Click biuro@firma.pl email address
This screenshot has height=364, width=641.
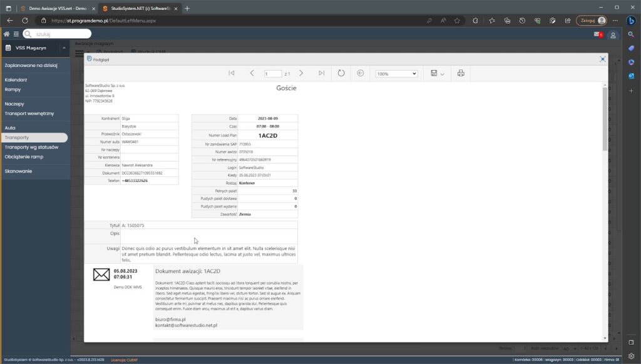click(170, 319)
